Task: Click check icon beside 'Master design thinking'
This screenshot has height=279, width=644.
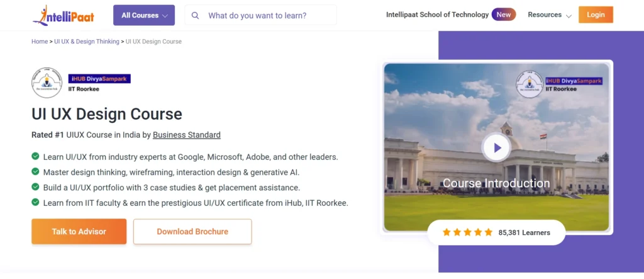Action: (x=35, y=171)
